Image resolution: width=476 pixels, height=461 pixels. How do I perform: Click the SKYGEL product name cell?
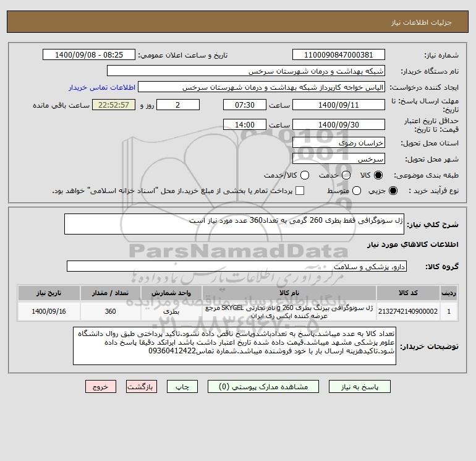tap(289, 311)
